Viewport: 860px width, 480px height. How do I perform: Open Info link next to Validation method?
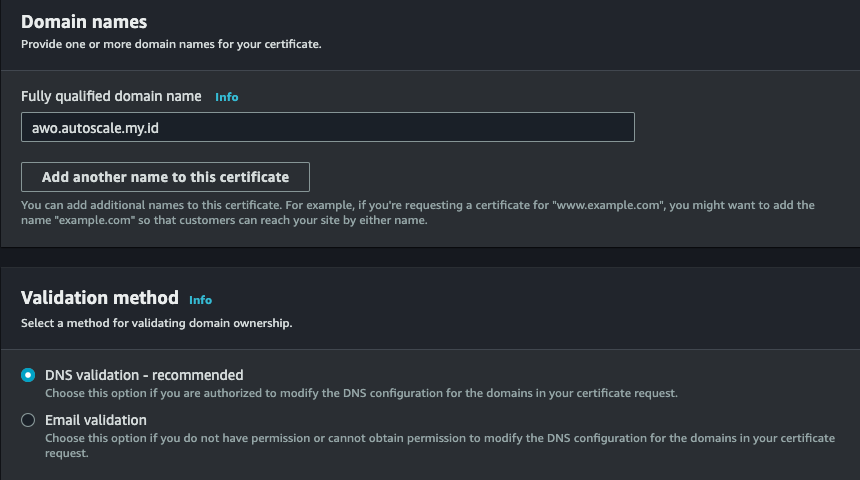click(x=200, y=299)
